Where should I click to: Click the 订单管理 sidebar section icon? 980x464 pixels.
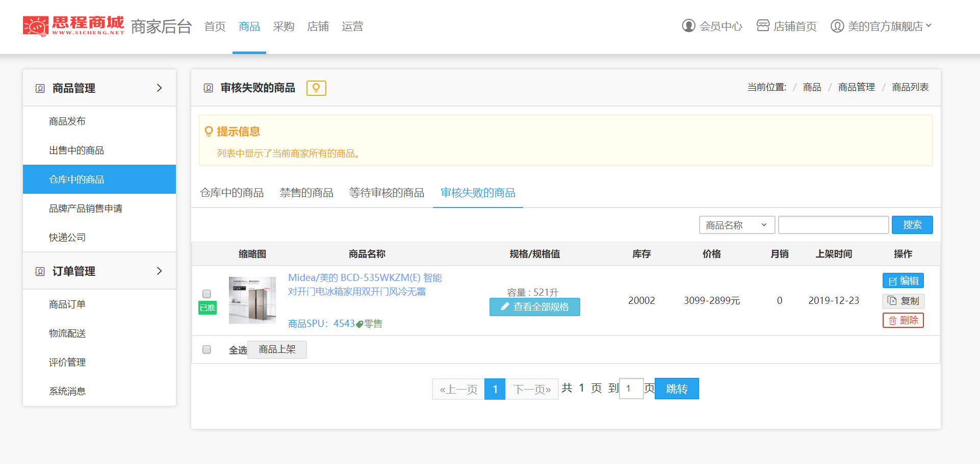tap(40, 271)
